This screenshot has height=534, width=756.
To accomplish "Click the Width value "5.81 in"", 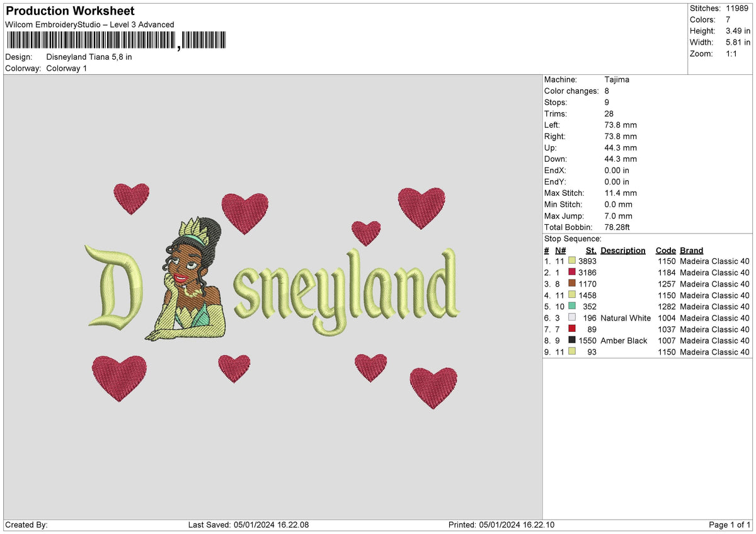I will coord(738,42).
